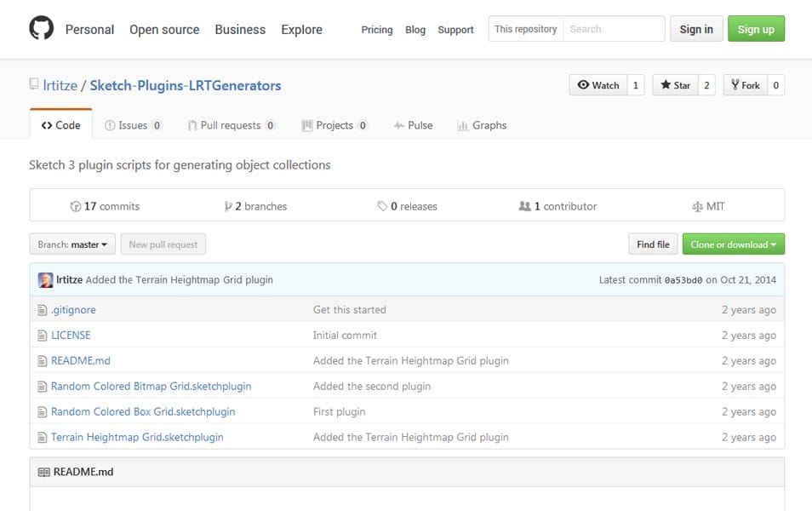Open Random Colored Box Grid.sketchplugin

click(x=143, y=411)
